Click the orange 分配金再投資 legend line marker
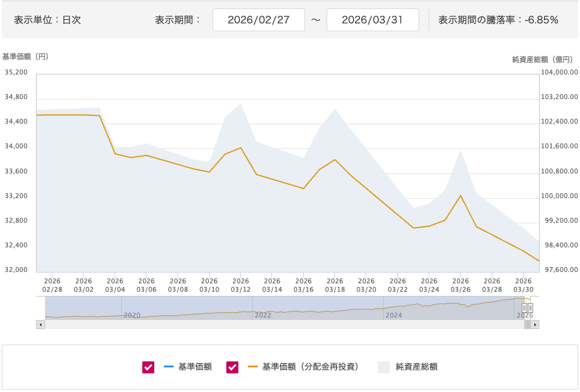 pyautogui.click(x=252, y=367)
